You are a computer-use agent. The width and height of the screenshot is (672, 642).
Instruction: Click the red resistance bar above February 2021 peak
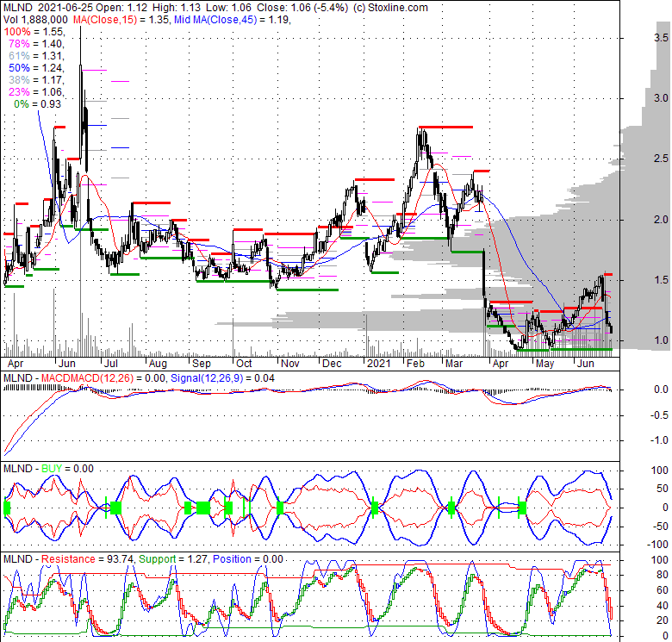[x=445, y=127]
